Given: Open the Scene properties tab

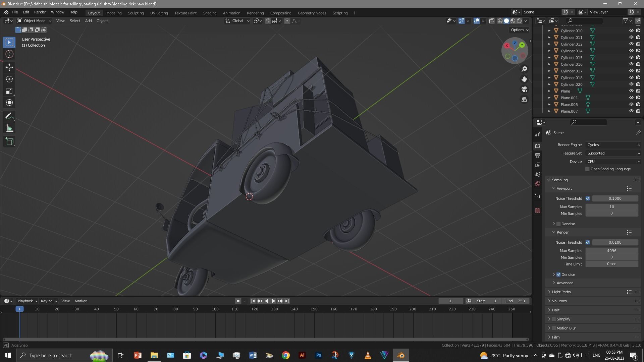Looking at the screenshot, I should (x=538, y=174).
